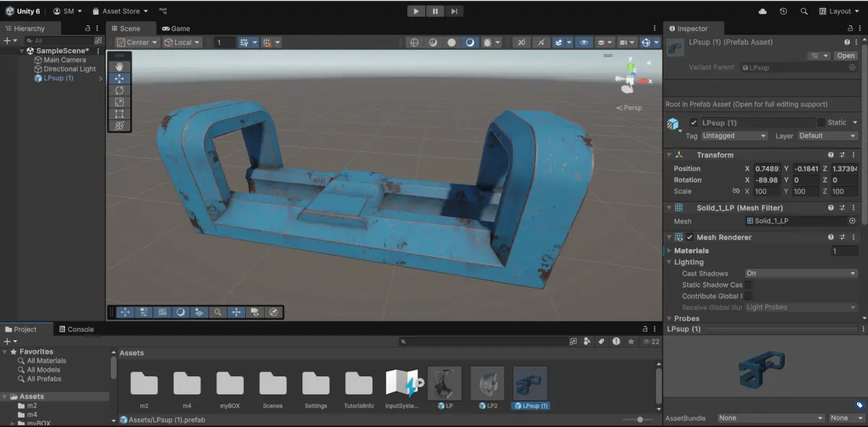Toggle Contribute Global Illumination checkbox

[x=749, y=296]
